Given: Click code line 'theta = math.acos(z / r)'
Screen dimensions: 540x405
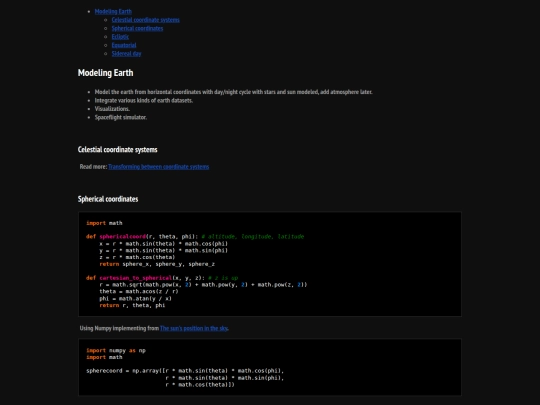Looking at the screenshot, I should point(139,292).
